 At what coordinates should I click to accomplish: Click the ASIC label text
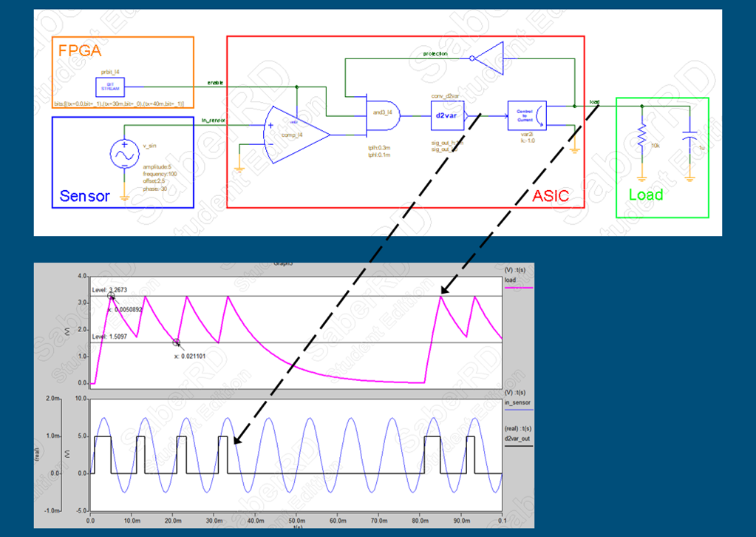point(551,195)
